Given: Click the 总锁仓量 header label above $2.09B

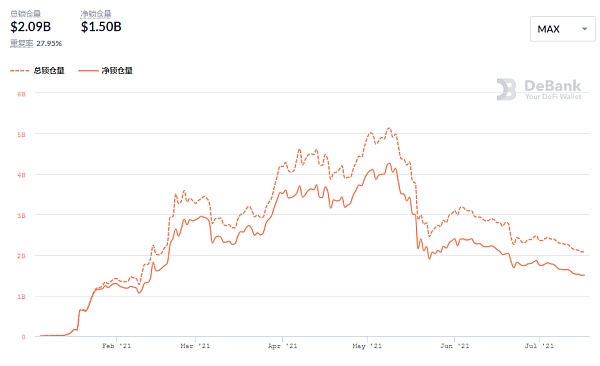Looking at the screenshot, I should (25, 14).
